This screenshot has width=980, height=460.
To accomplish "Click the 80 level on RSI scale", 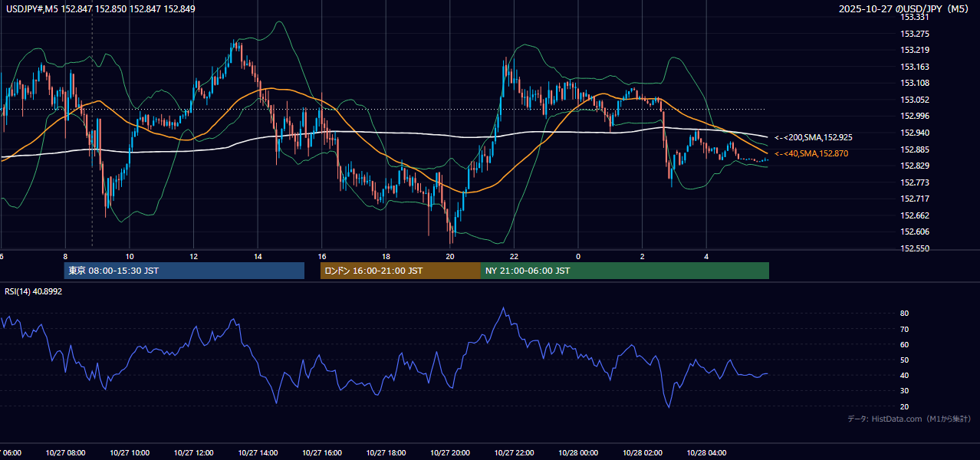I will point(904,314).
